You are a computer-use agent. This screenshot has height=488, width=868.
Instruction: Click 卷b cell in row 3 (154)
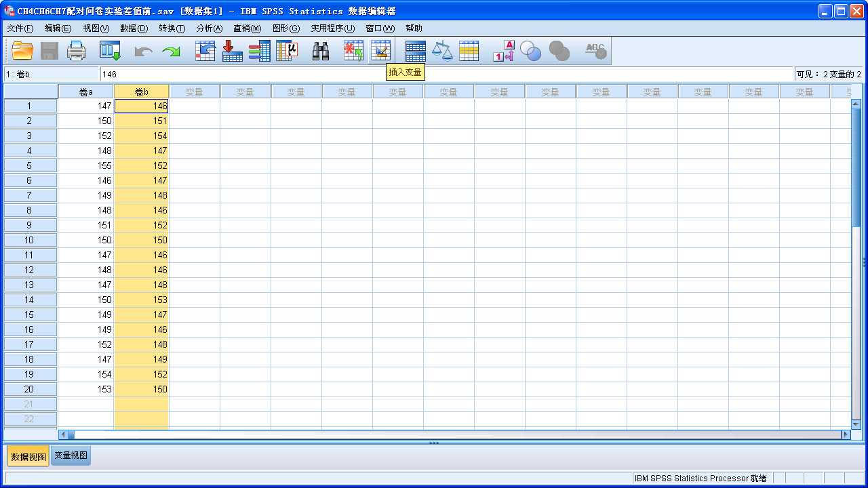(x=142, y=136)
